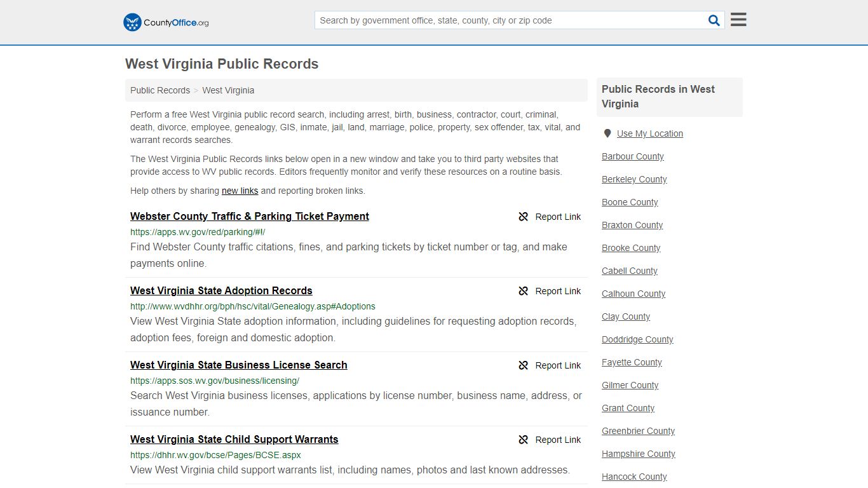Click the magnifier search icon
The image size is (868, 488).
(x=714, y=20)
